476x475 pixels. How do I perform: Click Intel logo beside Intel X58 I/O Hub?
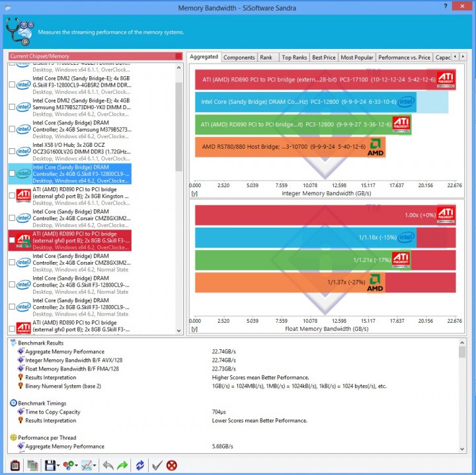pyautogui.click(x=23, y=151)
